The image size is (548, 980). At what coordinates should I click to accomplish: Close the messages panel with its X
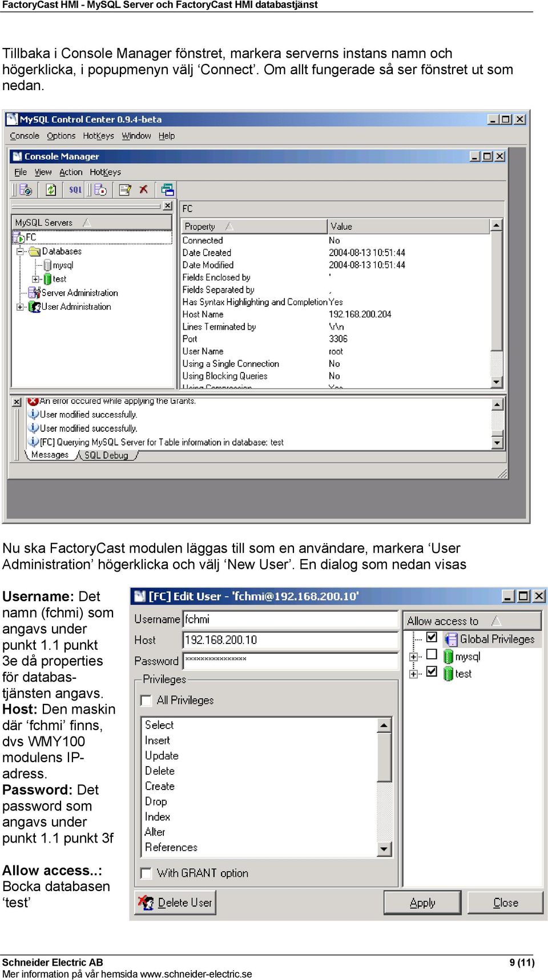click(x=17, y=402)
